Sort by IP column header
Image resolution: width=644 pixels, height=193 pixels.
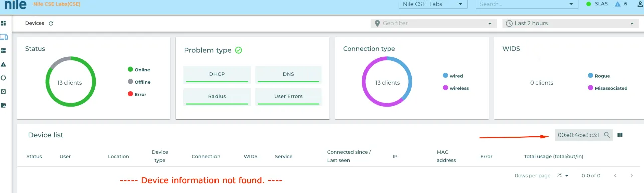coord(395,156)
